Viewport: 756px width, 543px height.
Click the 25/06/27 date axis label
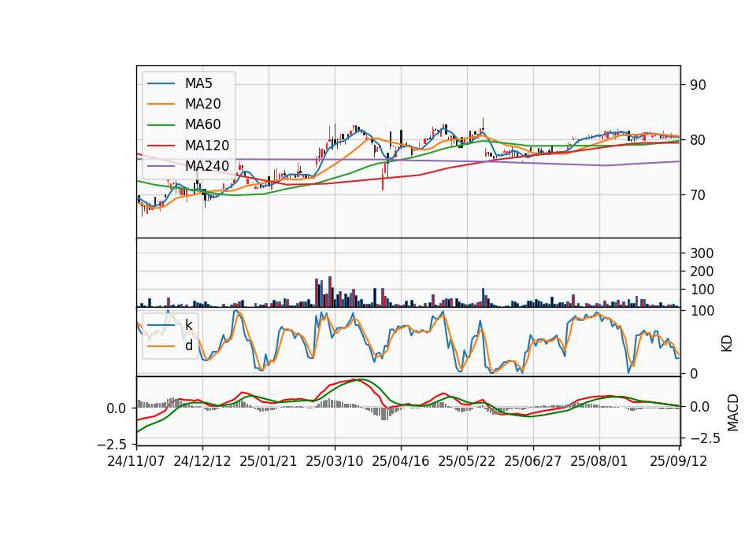tap(533, 461)
